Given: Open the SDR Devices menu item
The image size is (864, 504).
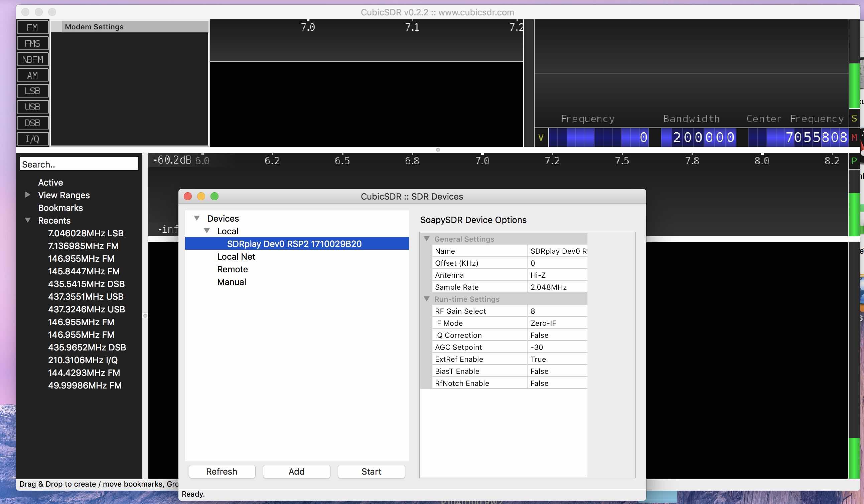Looking at the screenshot, I should tap(412, 196).
